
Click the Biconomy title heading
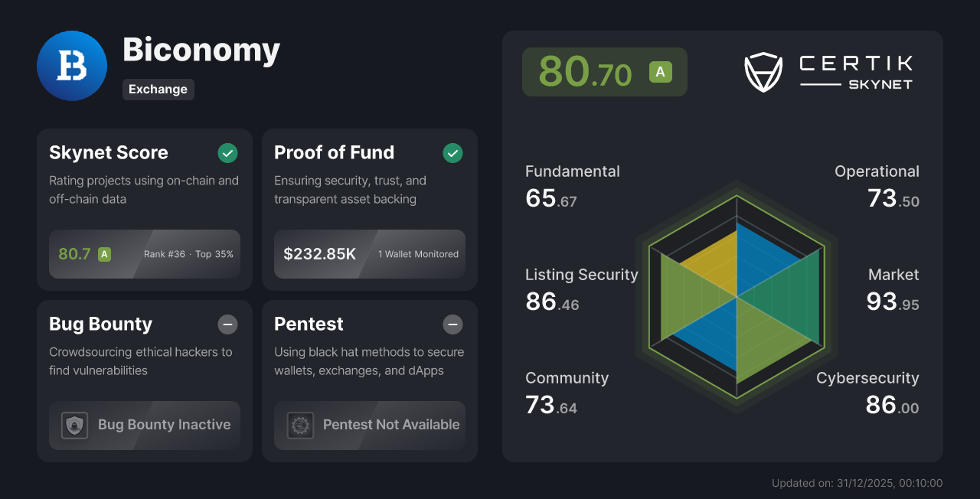tap(201, 50)
